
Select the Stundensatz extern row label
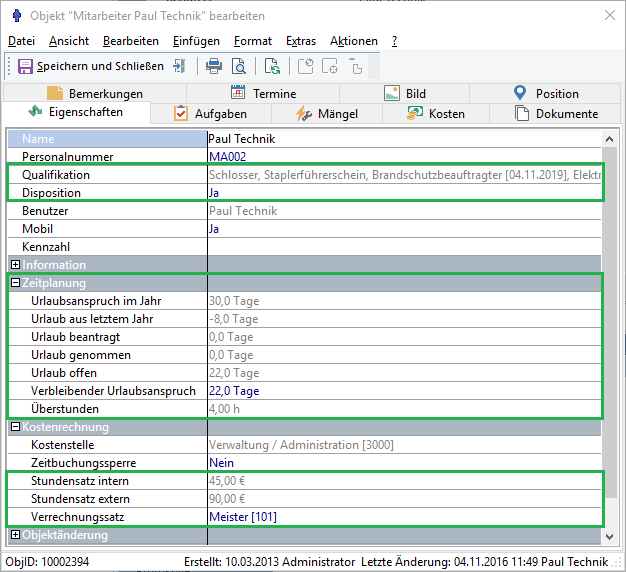coord(80,499)
